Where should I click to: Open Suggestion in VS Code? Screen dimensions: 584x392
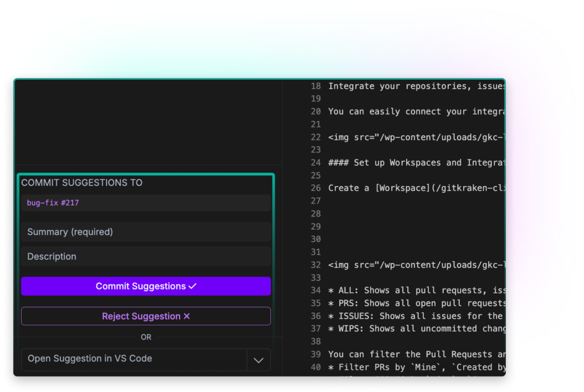tap(134, 359)
